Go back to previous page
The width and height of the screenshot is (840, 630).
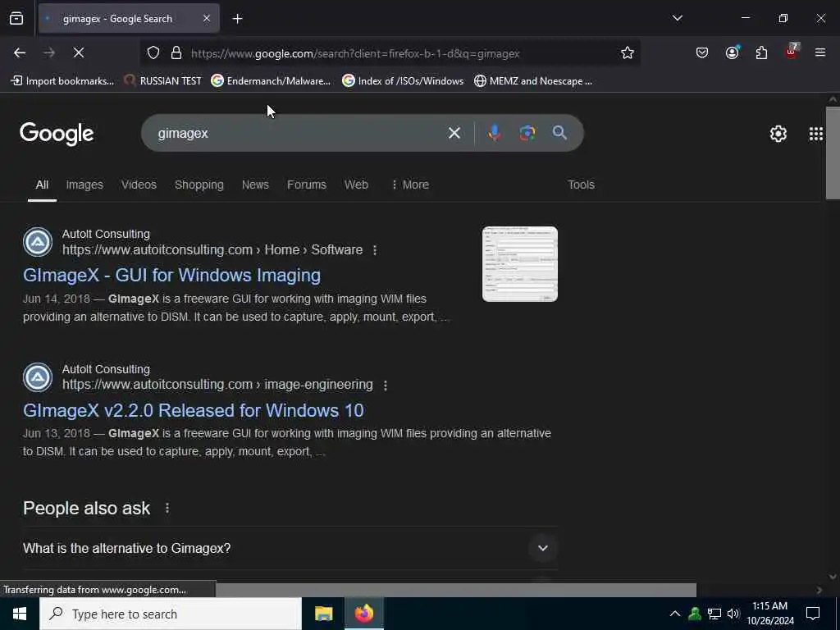pos(20,52)
